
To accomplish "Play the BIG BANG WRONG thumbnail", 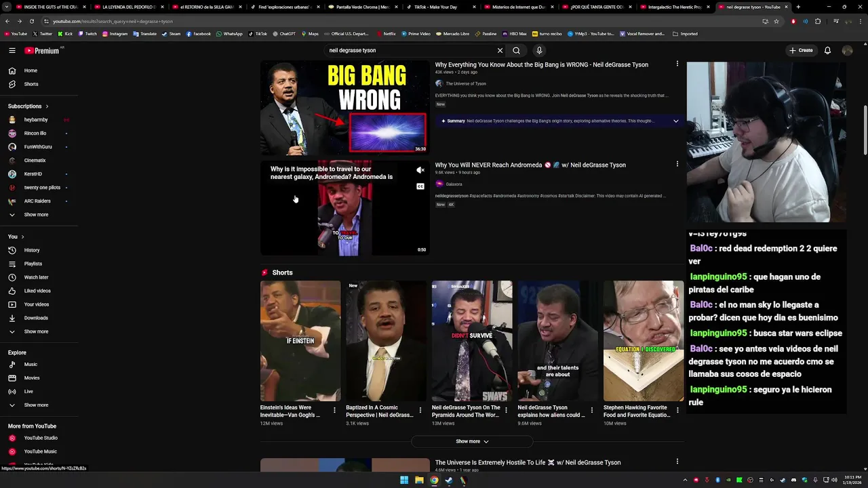I will (345, 108).
